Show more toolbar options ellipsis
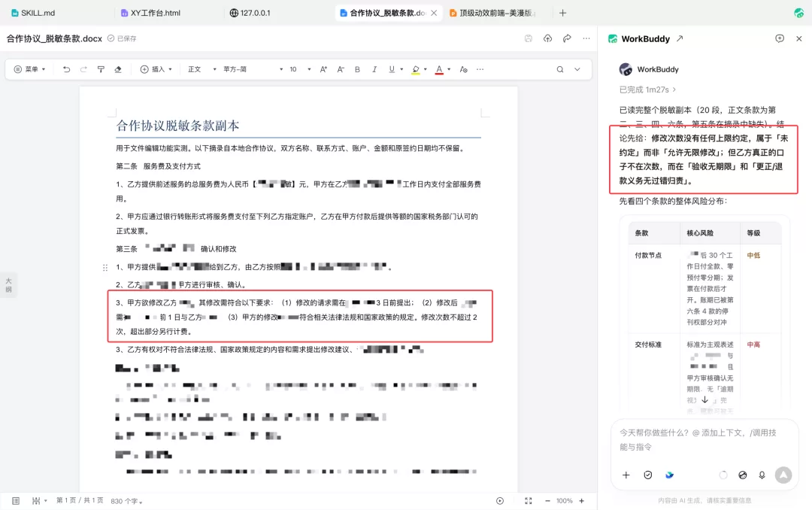 (x=480, y=69)
